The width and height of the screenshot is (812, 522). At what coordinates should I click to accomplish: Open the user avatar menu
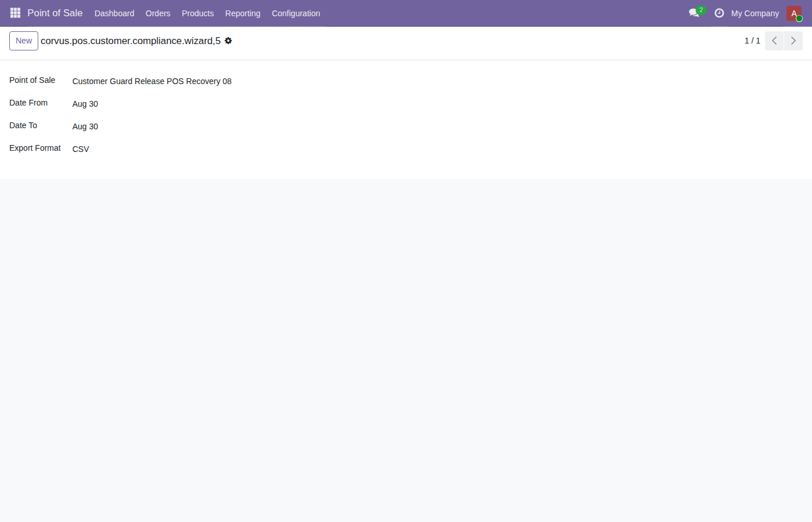794,13
